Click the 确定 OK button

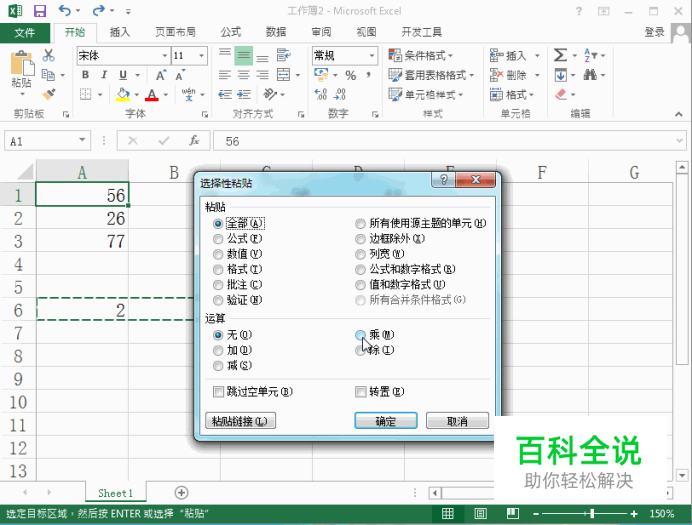386,421
